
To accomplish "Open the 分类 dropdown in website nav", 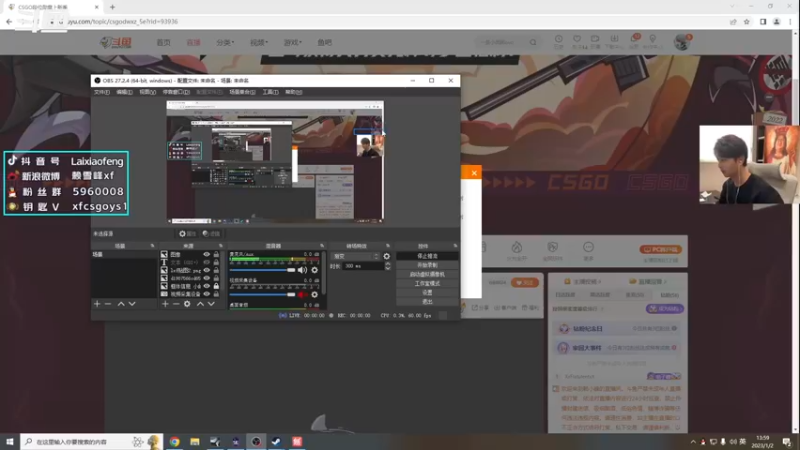I will click(224, 43).
